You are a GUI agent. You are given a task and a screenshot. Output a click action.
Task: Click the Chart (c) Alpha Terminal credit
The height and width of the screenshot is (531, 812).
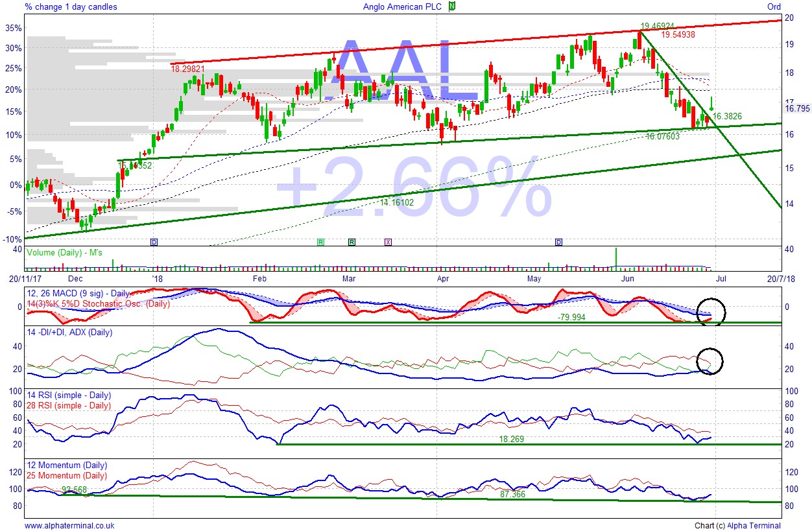(x=737, y=526)
